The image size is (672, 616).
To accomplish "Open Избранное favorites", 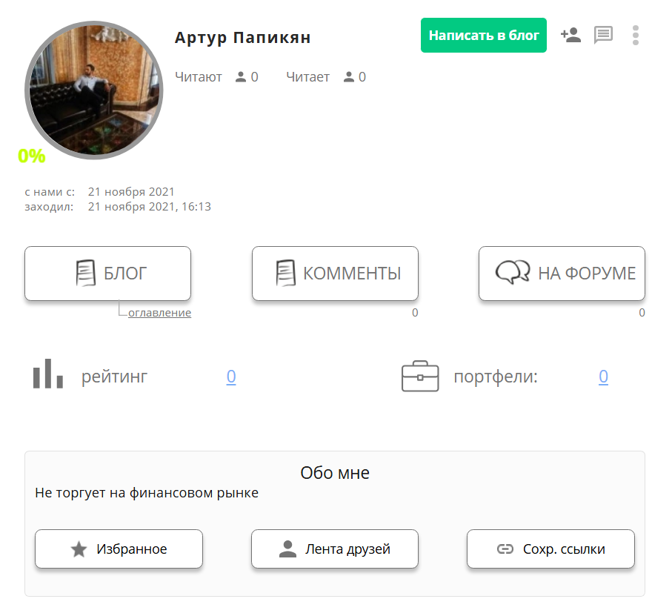I will (x=119, y=549).
